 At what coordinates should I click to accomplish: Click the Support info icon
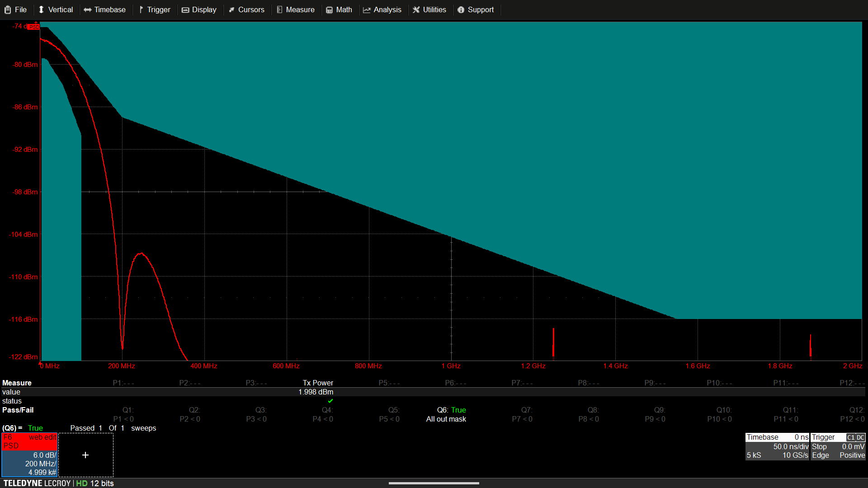[x=461, y=10]
